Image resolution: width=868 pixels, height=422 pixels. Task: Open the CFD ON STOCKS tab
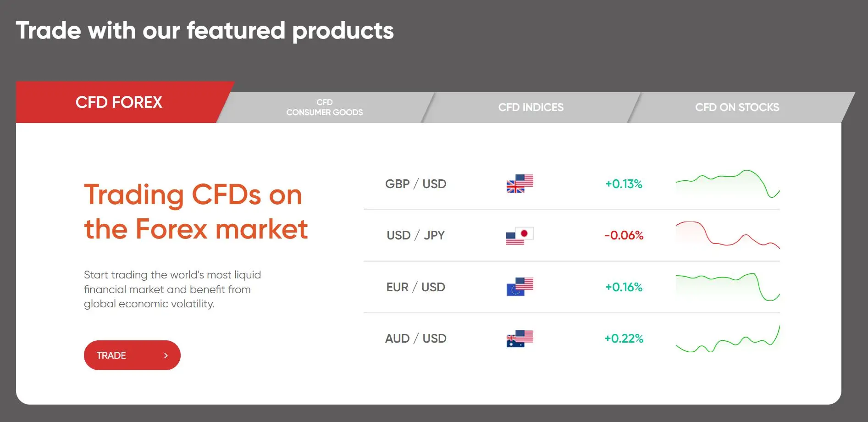[737, 107]
